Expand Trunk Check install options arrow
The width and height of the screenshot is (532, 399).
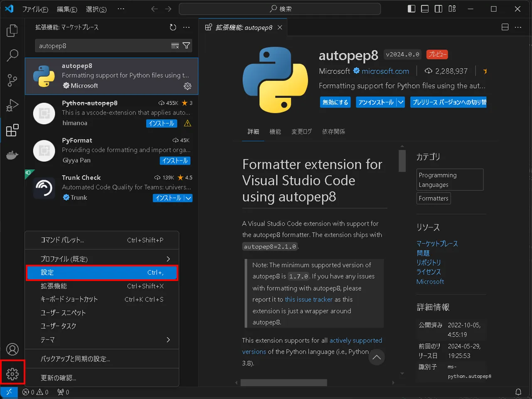pyautogui.click(x=188, y=198)
